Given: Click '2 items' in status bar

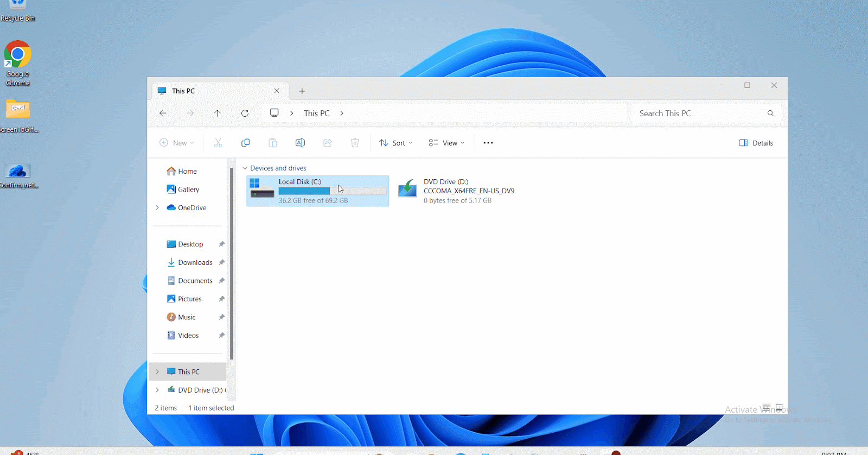Looking at the screenshot, I should click(165, 408).
